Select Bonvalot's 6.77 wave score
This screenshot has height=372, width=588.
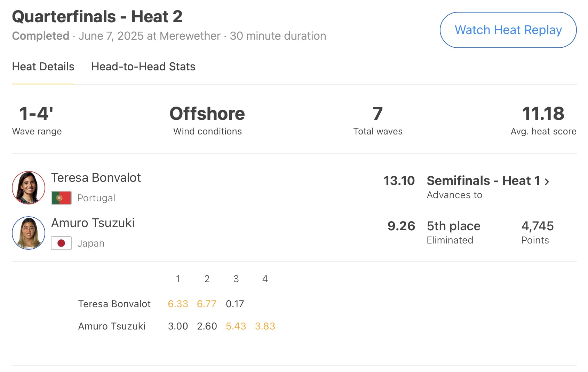point(207,304)
